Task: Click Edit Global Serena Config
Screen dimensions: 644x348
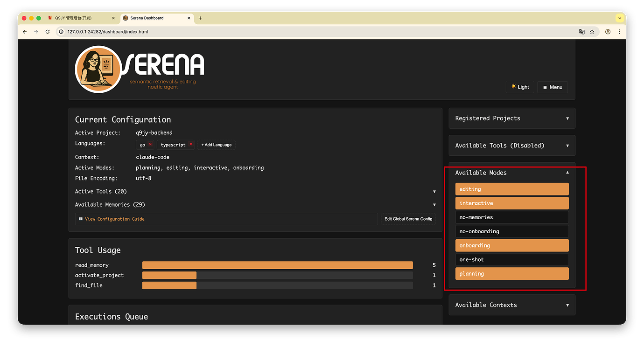Action: [408, 219]
